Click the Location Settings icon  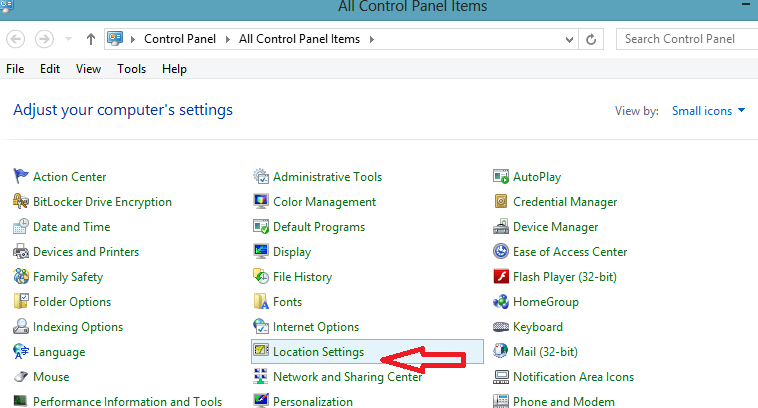(261, 350)
